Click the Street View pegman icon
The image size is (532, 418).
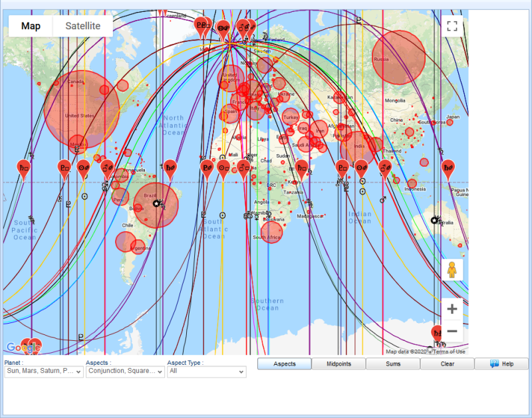click(x=452, y=270)
